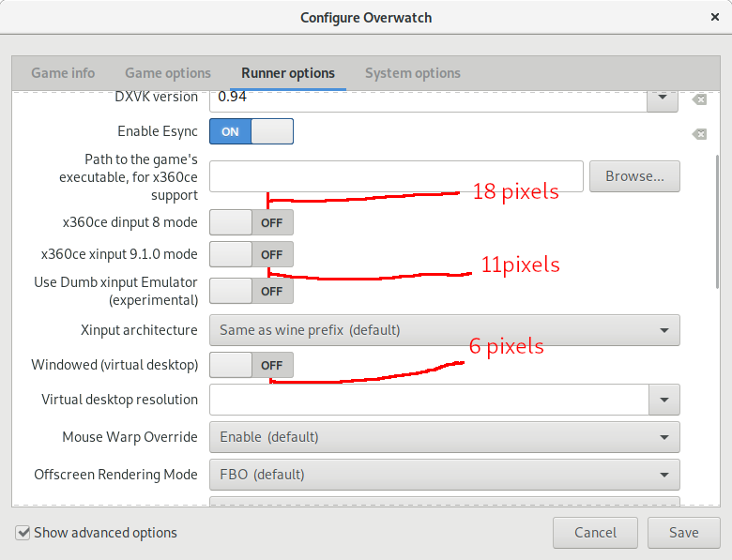Click the 'Enable Esync' label
This screenshot has height=560, width=732.
pos(158,131)
